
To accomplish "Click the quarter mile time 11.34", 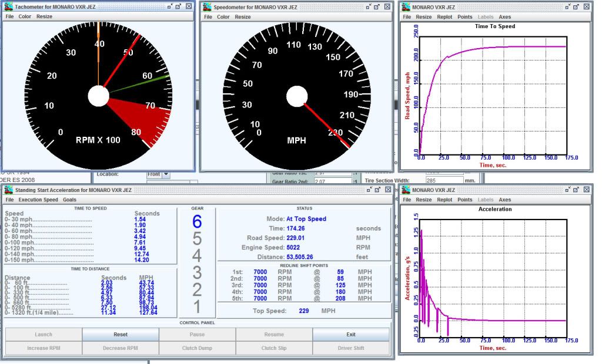I will pos(108,312).
